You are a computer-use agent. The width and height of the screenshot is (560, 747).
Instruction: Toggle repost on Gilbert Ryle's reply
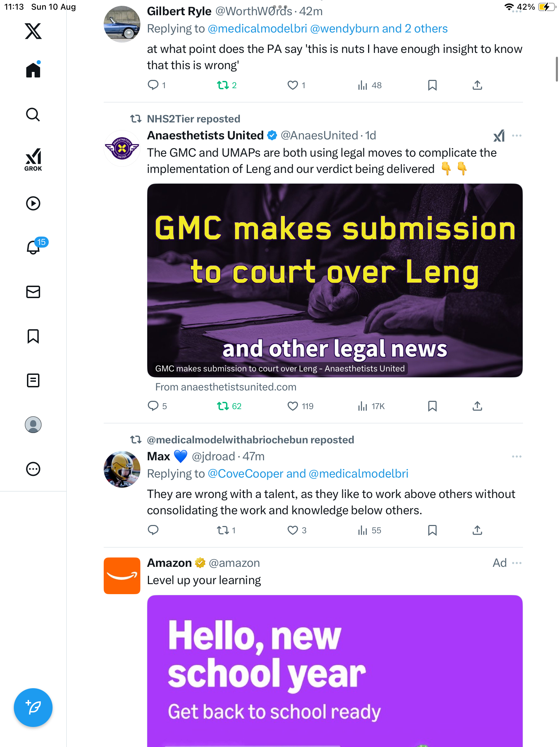tap(223, 85)
